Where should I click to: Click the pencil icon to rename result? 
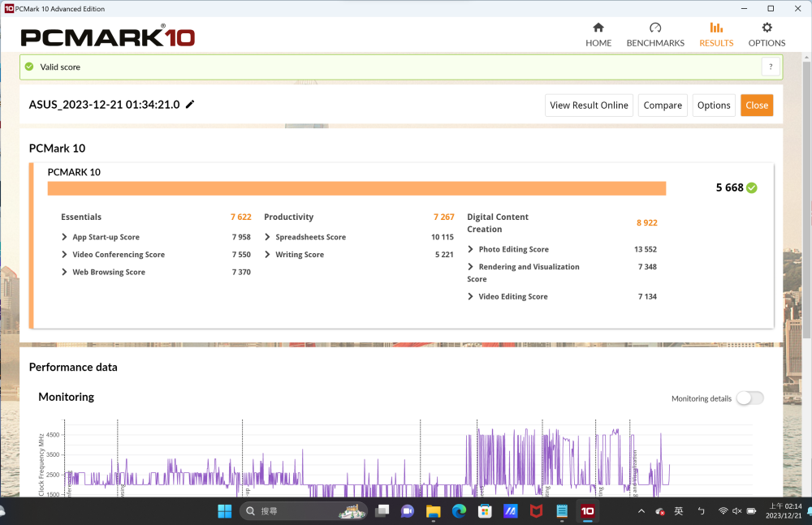[190, 105]
